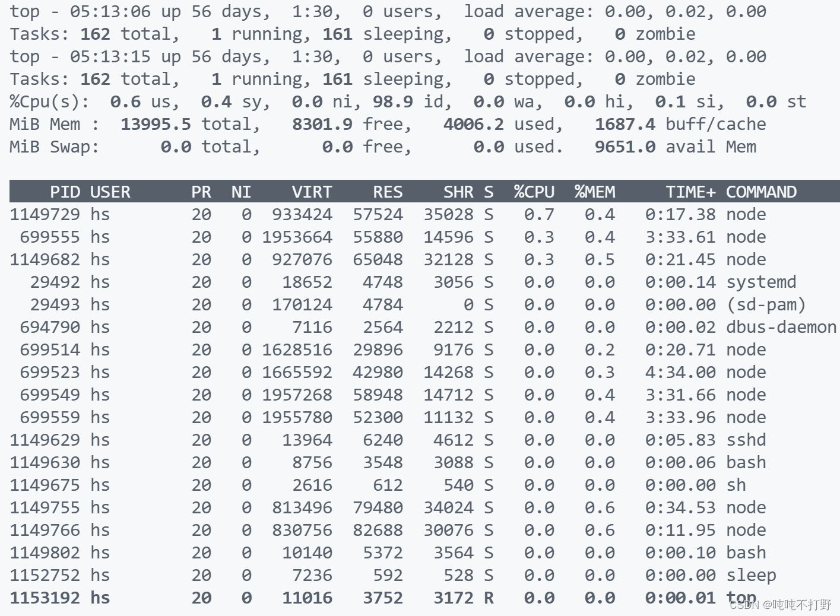This screenshot has width=840, height=616.
Task: Select PID 699514 in process list
Action: click(50, 350)
